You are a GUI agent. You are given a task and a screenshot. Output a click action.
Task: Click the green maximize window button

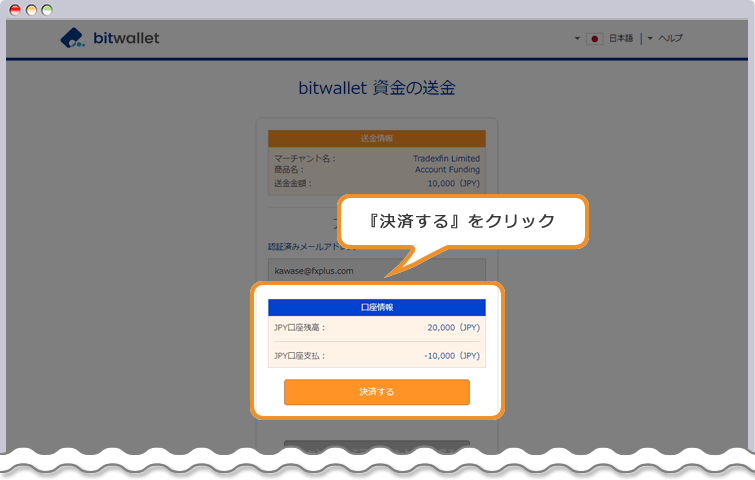pyautogui.click(x=47, y=10)
